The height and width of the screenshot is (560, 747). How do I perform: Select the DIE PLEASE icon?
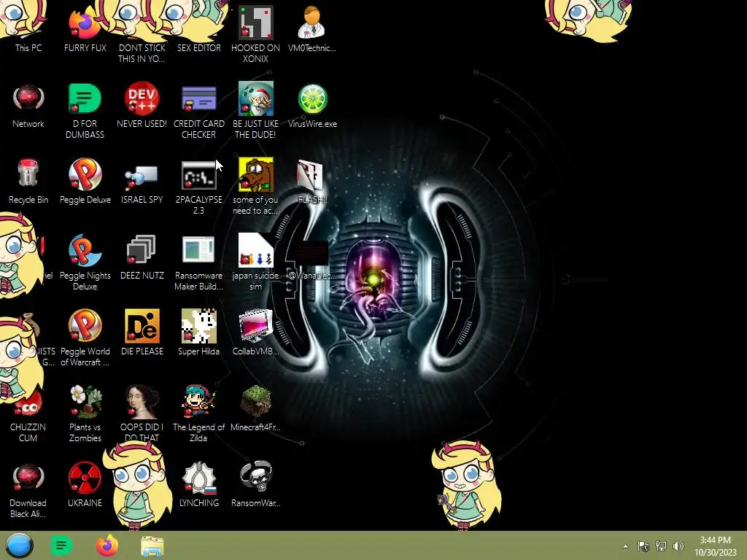tap(142, 333)
